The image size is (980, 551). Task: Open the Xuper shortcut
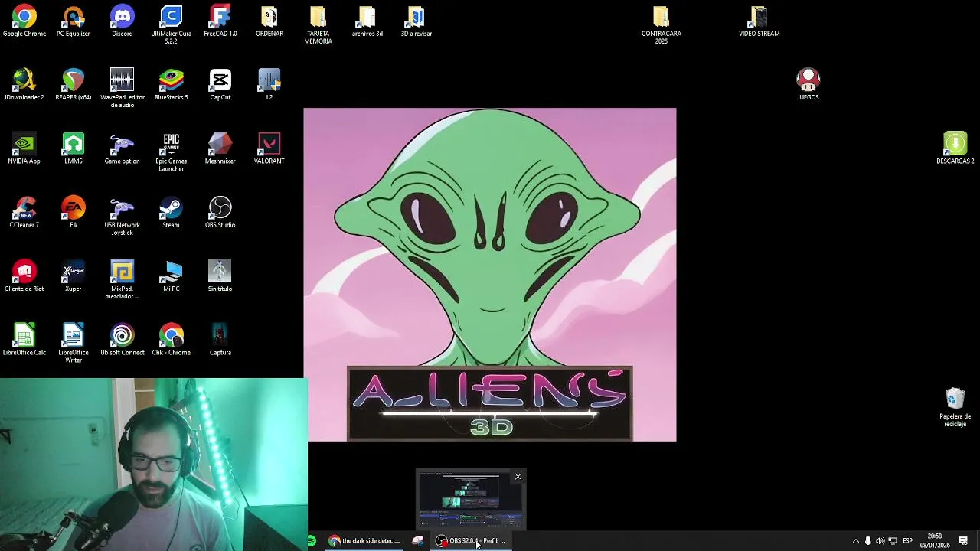[73, 276]
